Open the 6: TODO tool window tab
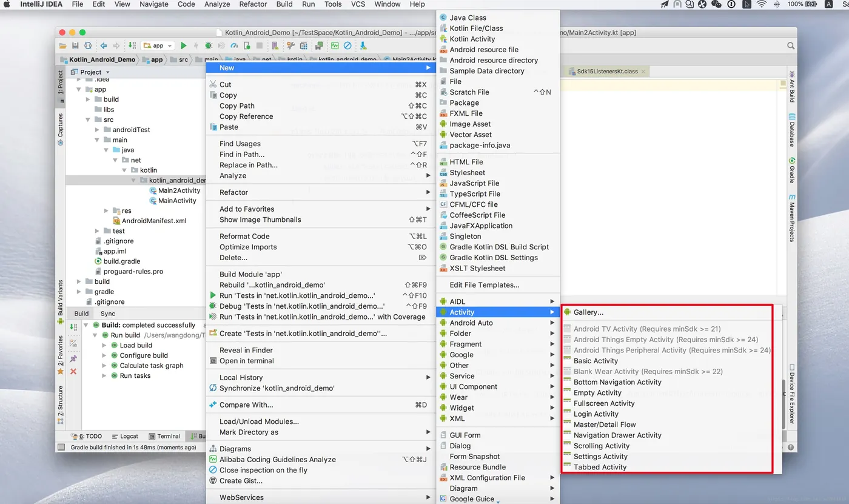 (86, 436)
